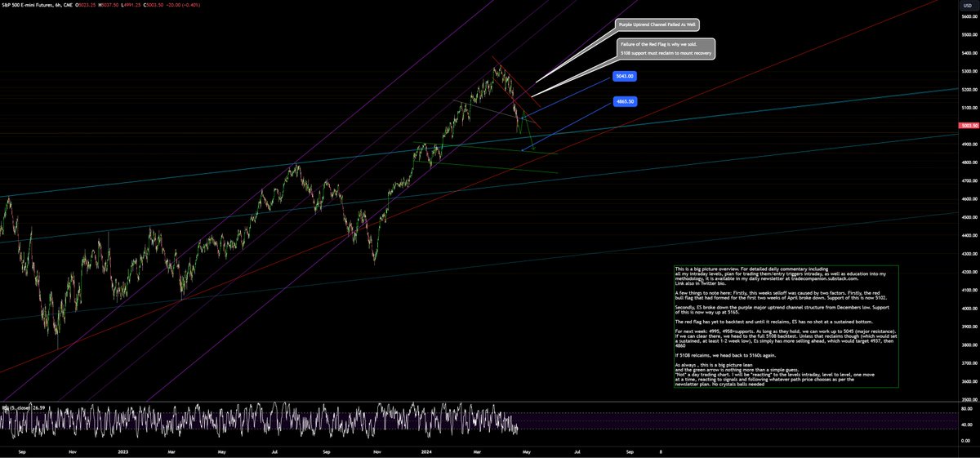Select the 'Failure of the Red Flag' callout
The height and width of the screenshot is (458, 980).
666,48
